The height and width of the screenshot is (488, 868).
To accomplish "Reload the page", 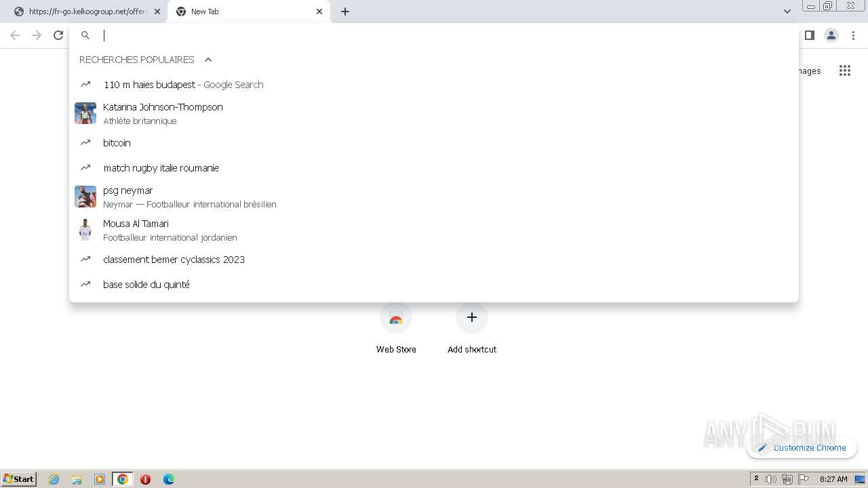I will click(58, 35).
